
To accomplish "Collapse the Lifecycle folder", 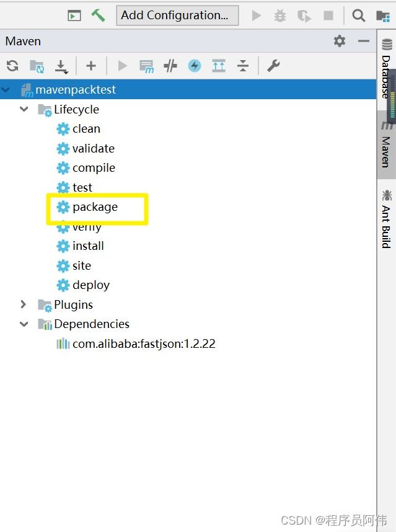I will click(x=24, y=109).
